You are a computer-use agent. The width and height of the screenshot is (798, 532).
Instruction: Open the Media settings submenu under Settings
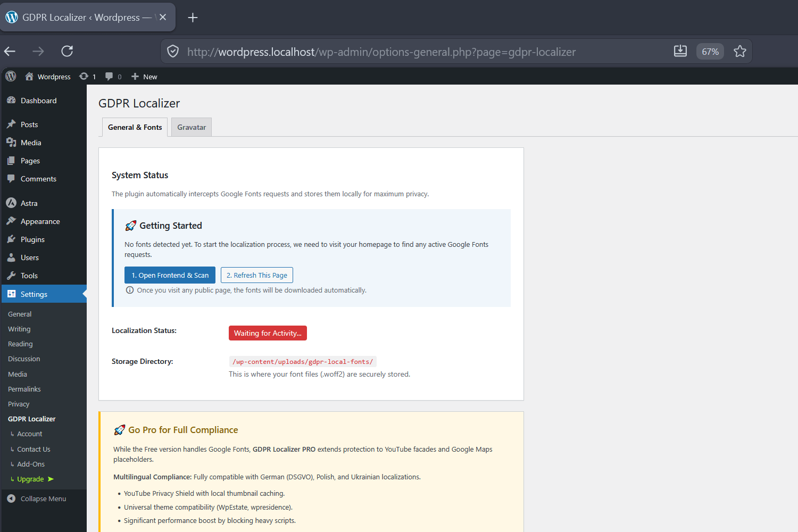(x=18, y=374)
